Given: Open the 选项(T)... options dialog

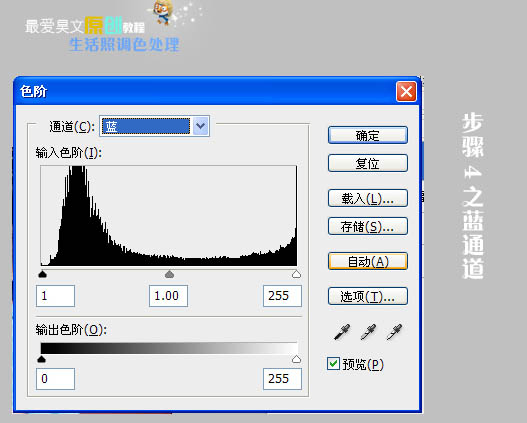Looking at the screenshot, I should (368, 296).
